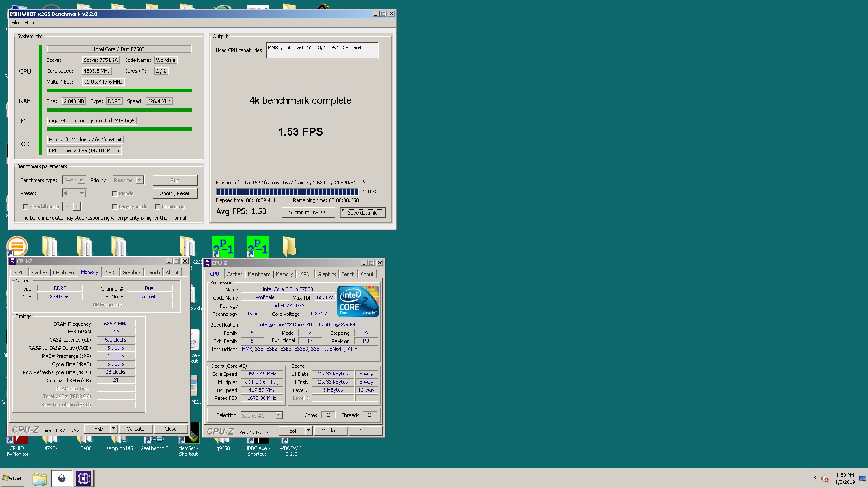Show hidden system tray icons
Screen dimensions: 868x488
815,478
